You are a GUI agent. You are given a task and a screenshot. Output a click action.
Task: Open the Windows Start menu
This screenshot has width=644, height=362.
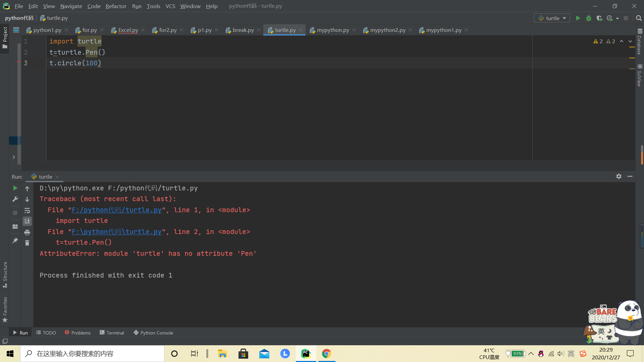10,354
